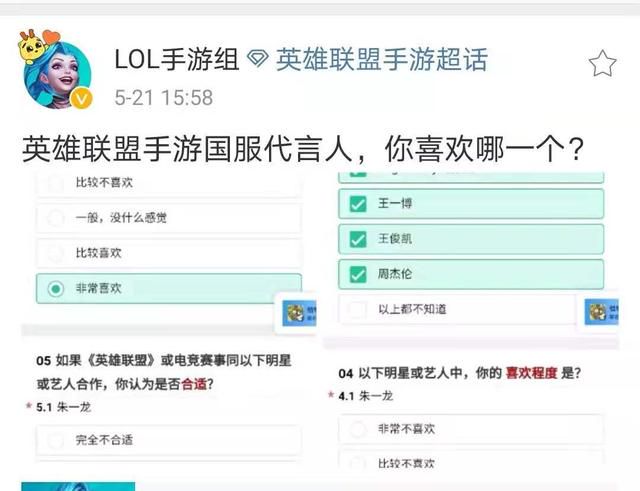Viewport: 640px width, 491px height.
Task: Click the post timestamp 5-21 15:58
Action: (x=164, y=98)
